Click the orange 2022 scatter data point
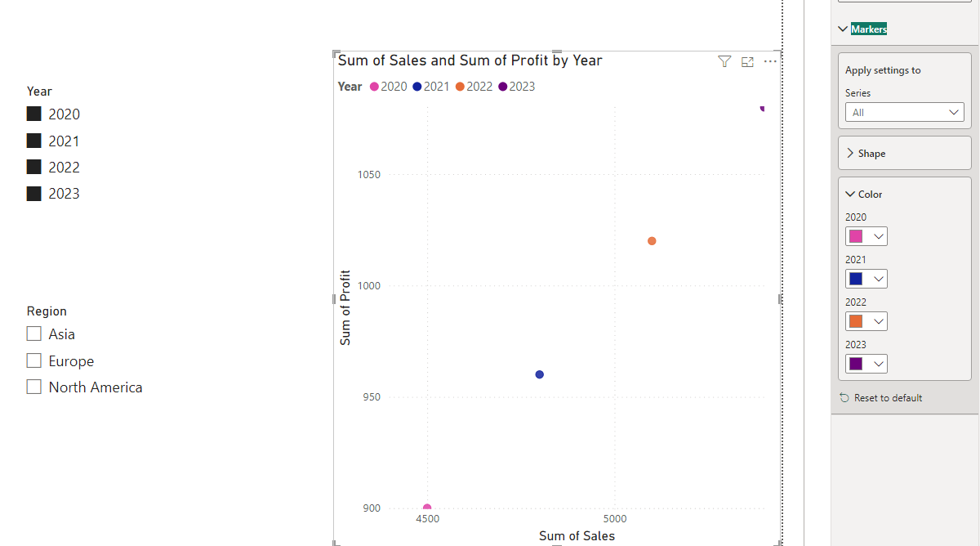Viewport: 980px width, 546px height. 652,241
